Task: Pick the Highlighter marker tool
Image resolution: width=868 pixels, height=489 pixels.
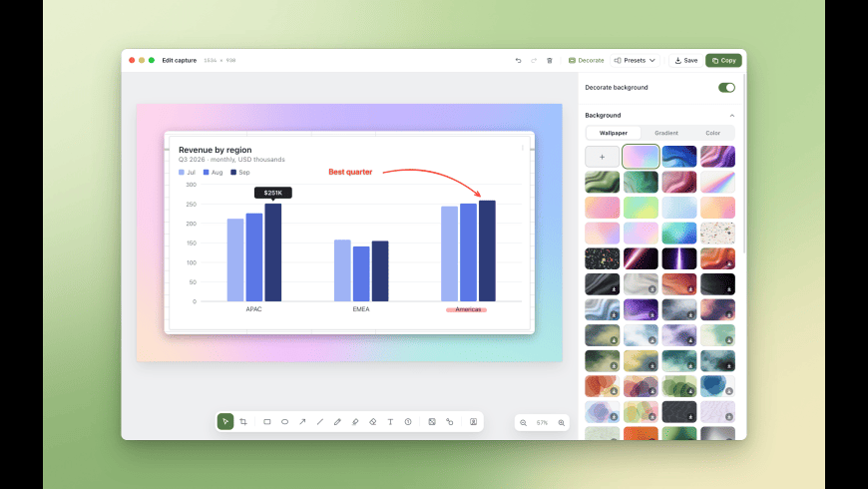Action: 355,422
